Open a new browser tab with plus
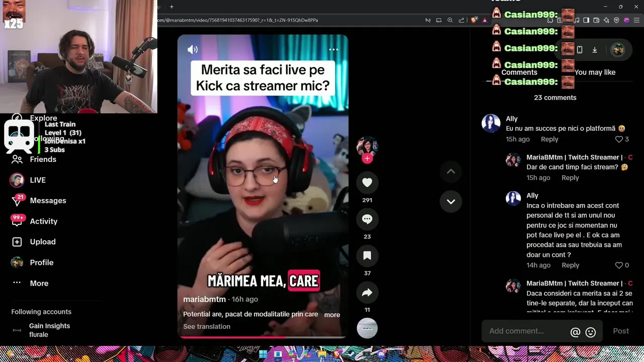The height and width of the screenshot is (362, 644). click(172, 7)
